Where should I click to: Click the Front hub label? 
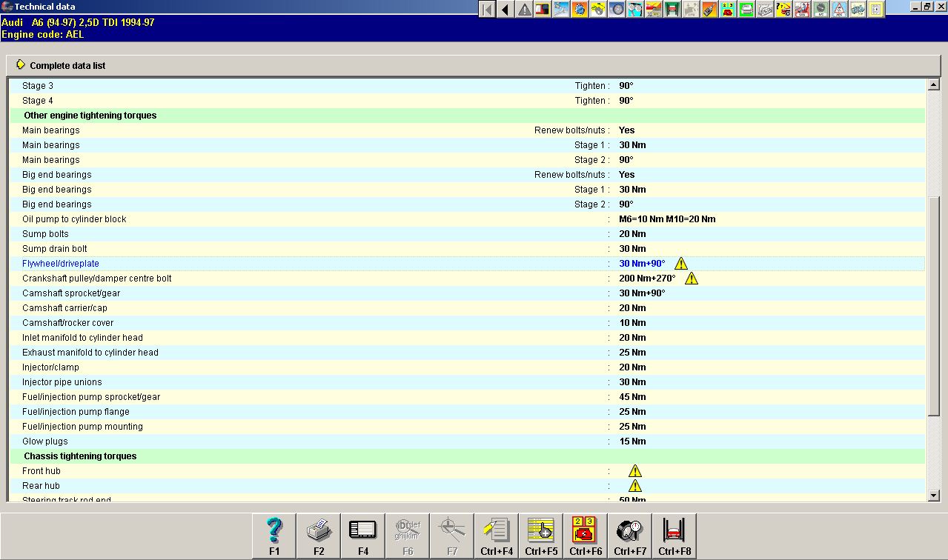tap(42, 471)
